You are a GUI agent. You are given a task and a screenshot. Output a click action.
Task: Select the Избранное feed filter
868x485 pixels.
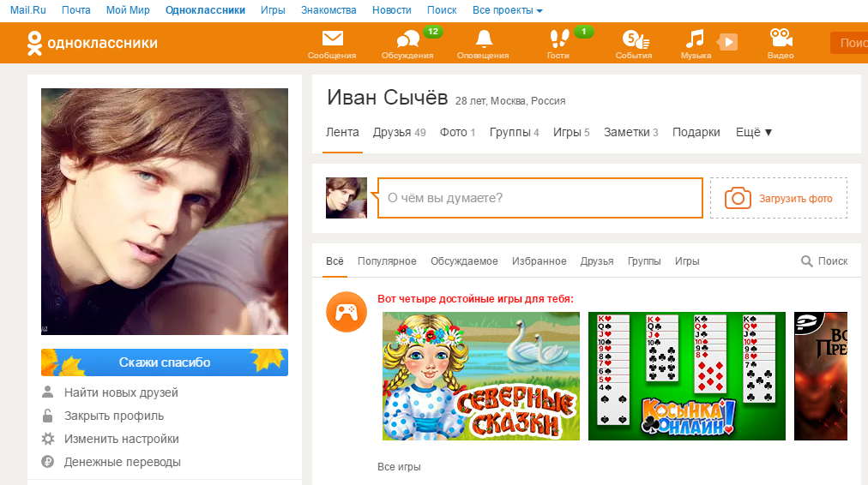click(x=539, y=261)
